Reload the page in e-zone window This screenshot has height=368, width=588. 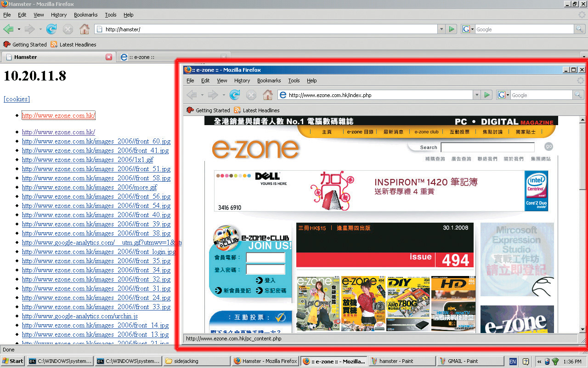click(x=235, y=95)
